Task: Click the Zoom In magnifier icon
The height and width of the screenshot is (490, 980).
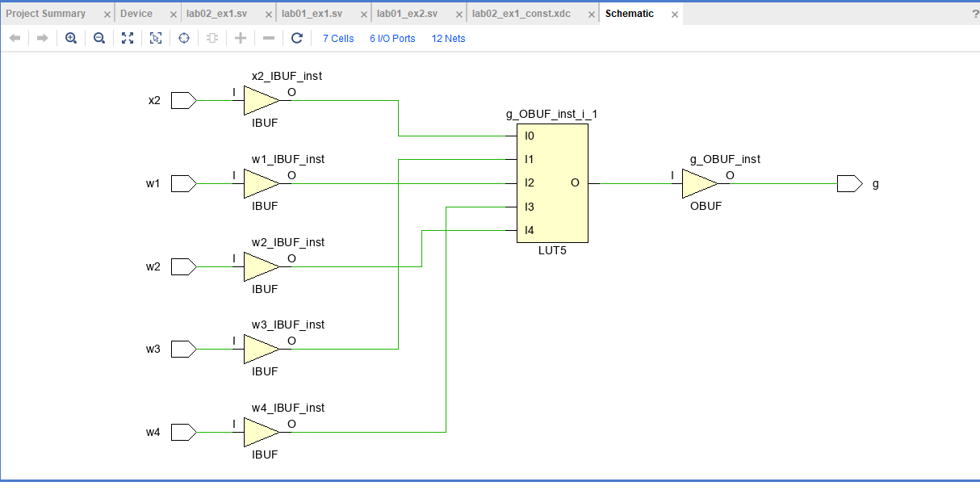Action: click(x=70, y=37)
